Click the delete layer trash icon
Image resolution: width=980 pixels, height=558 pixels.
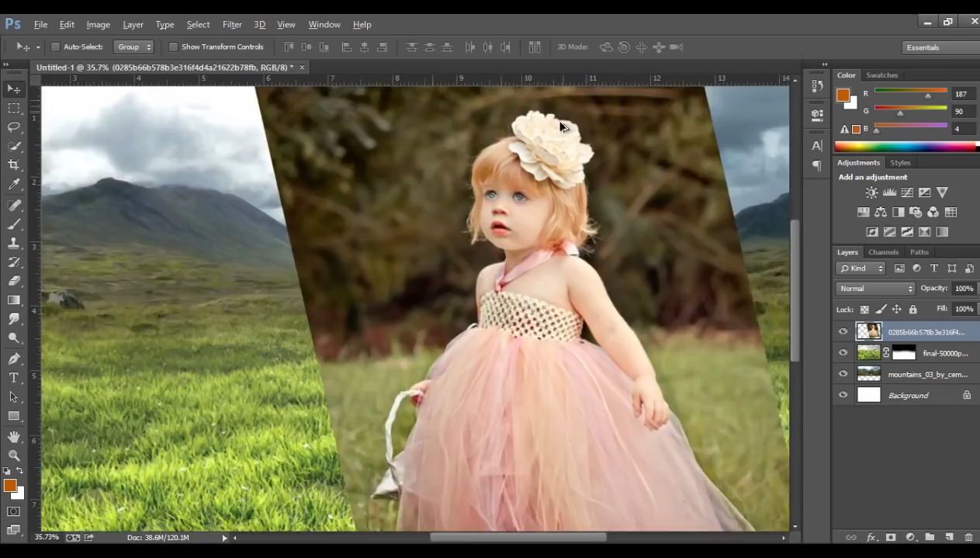click(968, 537)
